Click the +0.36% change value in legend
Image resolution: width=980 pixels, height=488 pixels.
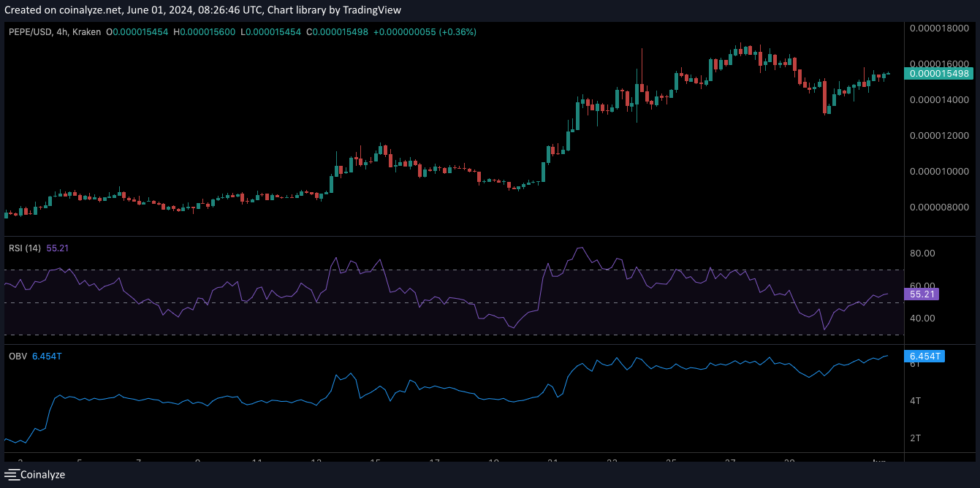coord(457,32)
